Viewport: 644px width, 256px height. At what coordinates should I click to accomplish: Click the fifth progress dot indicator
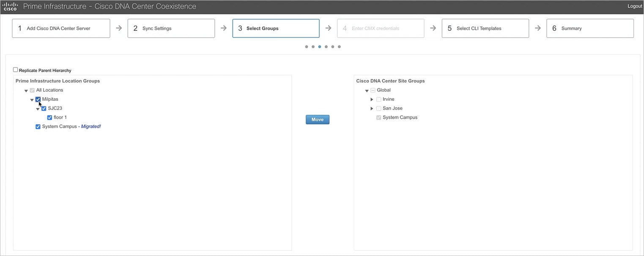(333, 47)
